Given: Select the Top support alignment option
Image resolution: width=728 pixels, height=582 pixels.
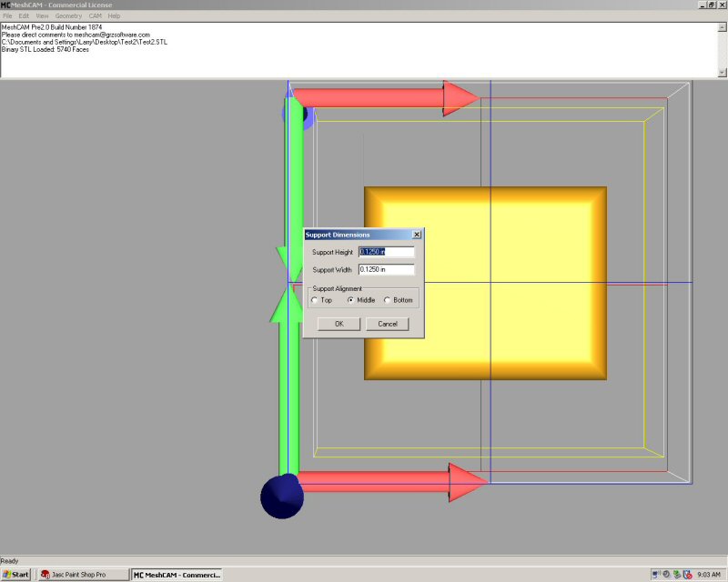Looking at the screenshot, I should pos(314,300).
